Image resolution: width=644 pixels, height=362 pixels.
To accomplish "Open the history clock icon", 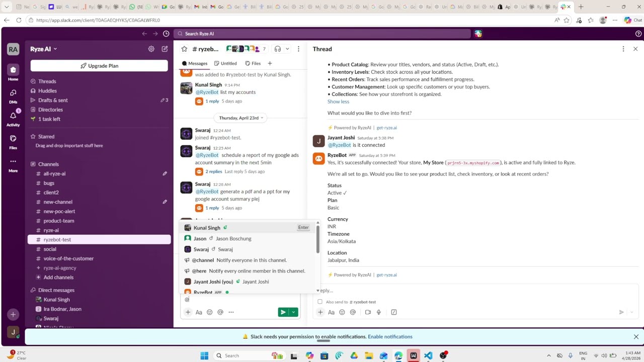I will 166,34.
